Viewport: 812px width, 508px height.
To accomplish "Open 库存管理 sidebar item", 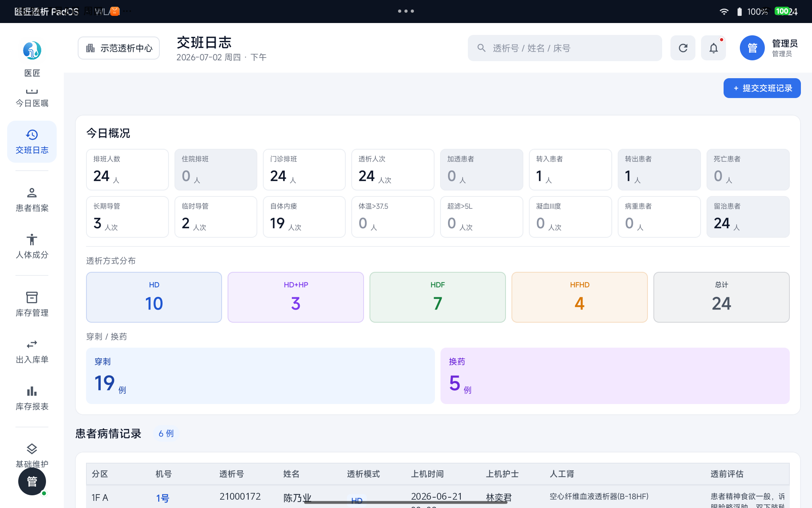I will coord(32,304).
